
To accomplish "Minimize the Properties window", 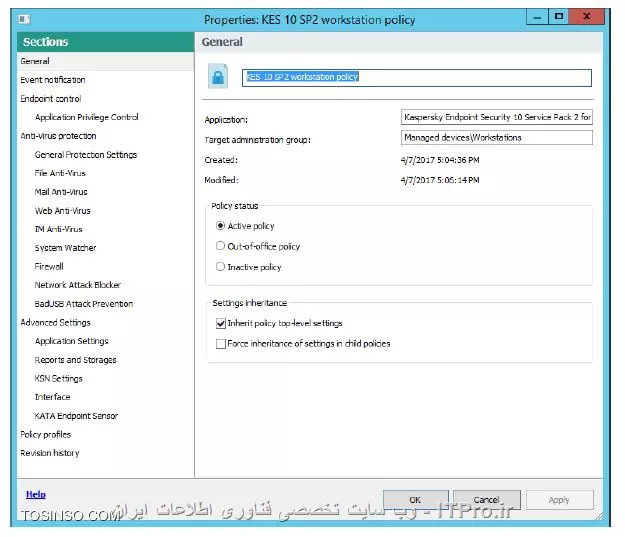I will coord(537,17).
